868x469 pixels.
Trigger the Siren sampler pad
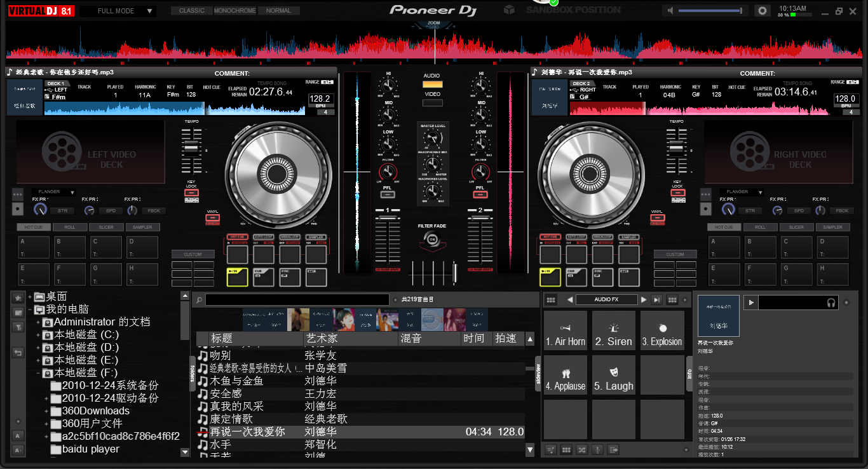(614, 331)
